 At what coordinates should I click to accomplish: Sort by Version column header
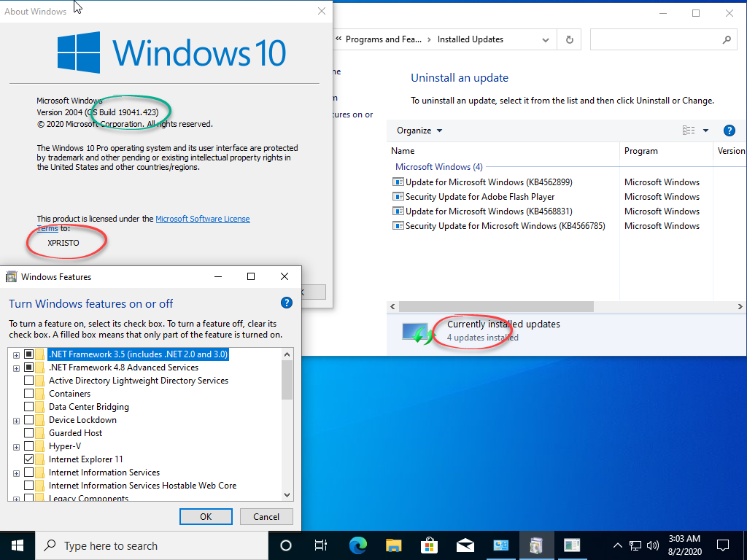coord(730,151)
